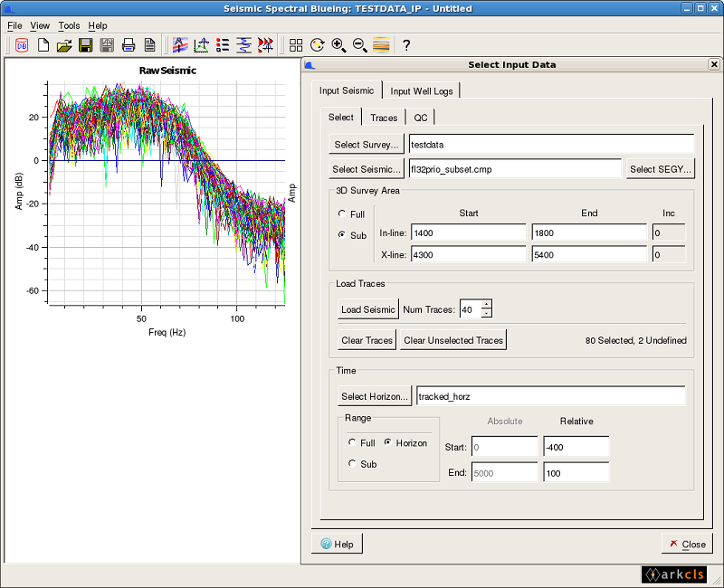The width and height of the screenshot is (724, 588).
Task: Select the spectral blueing analysis icon
Action: pyautogui.click(x=180, y=44)
